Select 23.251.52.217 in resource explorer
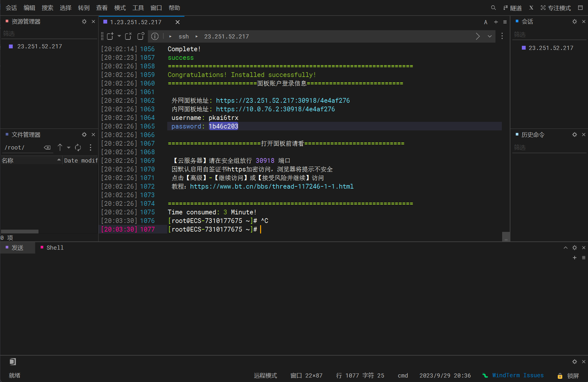 (x=39, y=46)
